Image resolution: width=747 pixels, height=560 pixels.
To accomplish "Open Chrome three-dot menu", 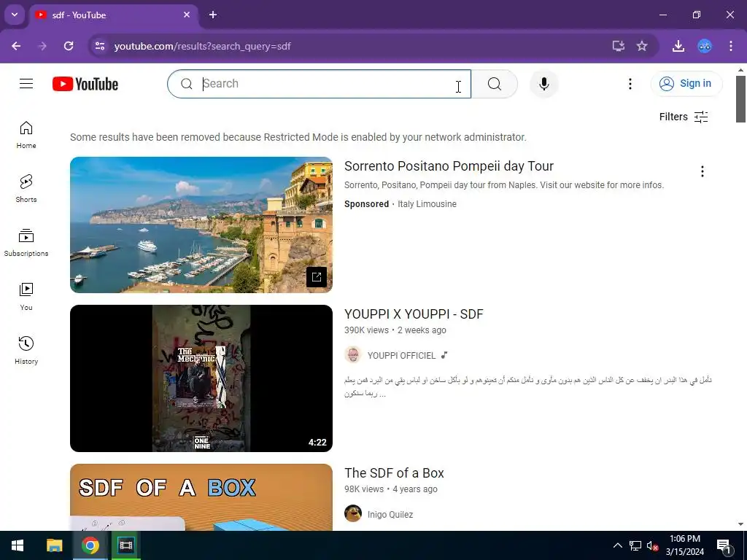I will (x=731, y=46).
